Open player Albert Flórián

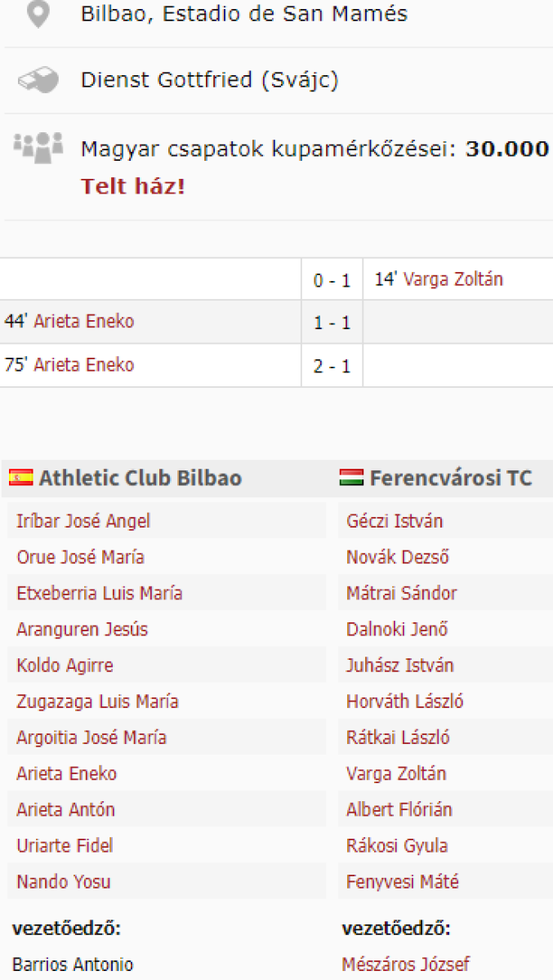399,809
